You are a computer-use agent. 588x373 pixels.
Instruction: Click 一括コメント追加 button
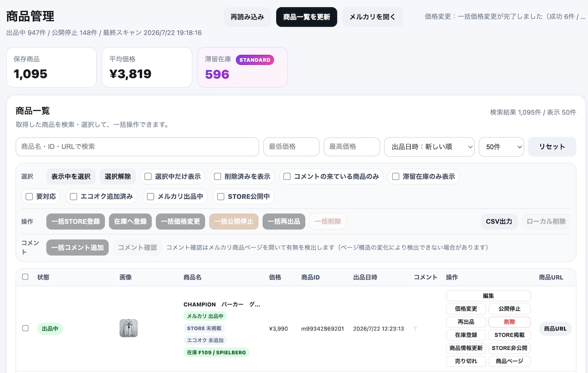point(78,248)
